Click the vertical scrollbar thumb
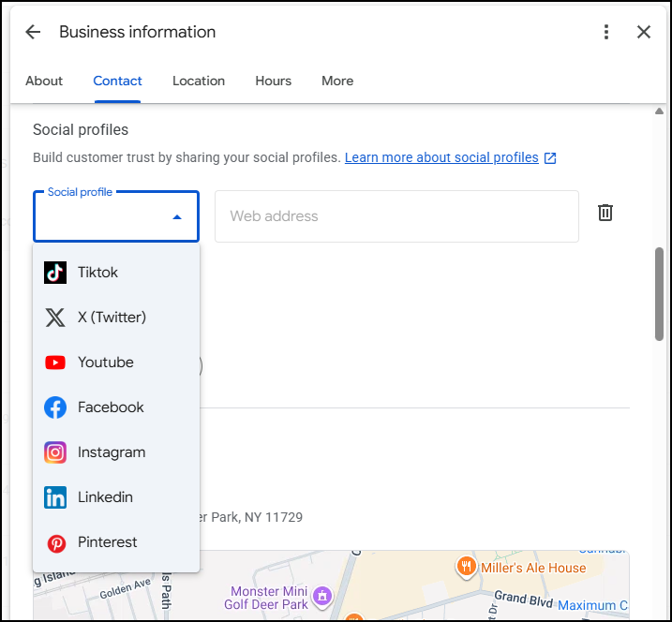672x622 pixels. point(659,294)
